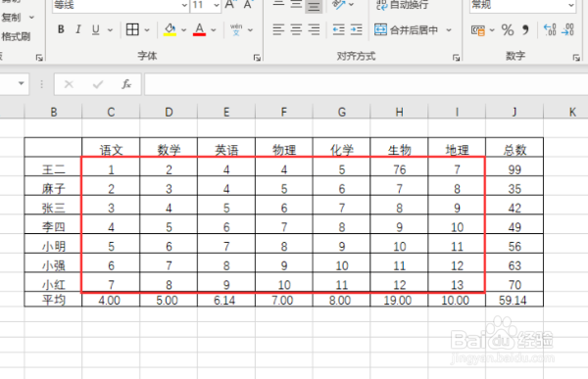Open fill color dropdown arrow

pos(184,30)
